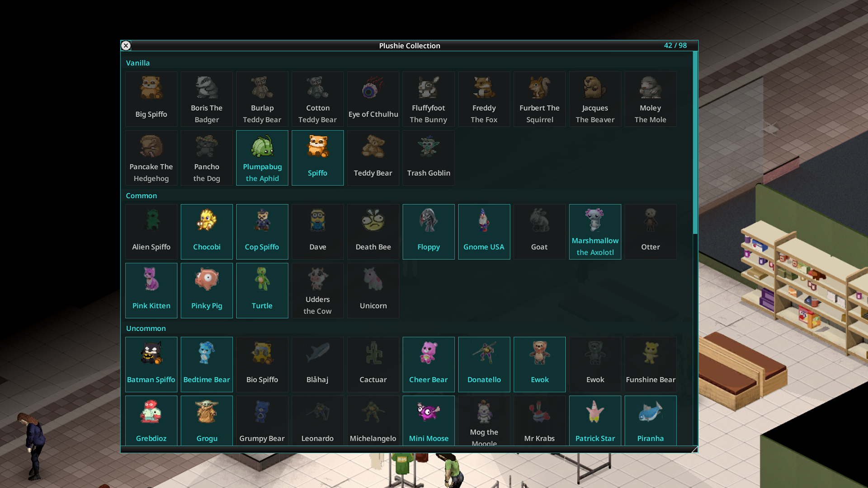The height and width of the screenshot is (488, 868).
Task: Click the 42 / 98 collection counter
Action: click(x=675, y=46)
